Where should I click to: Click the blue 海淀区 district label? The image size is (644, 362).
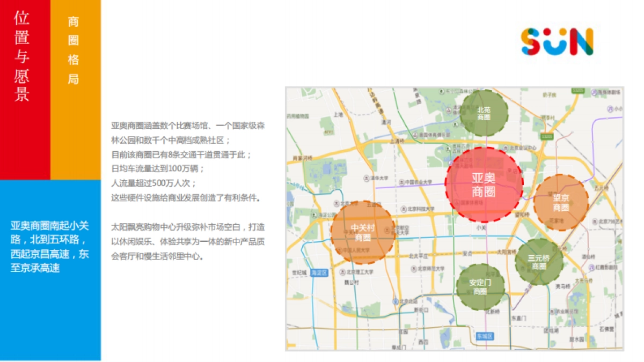pos(318,272)
